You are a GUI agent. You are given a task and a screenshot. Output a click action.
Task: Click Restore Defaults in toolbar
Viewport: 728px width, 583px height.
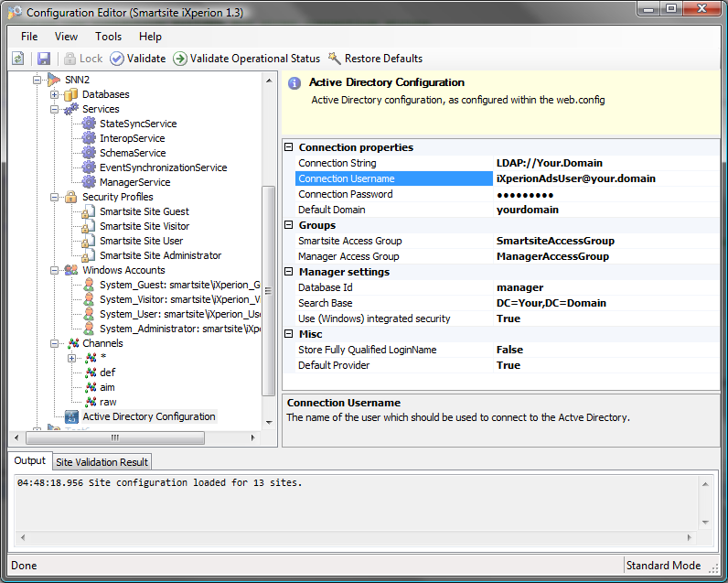click(x=376, y=59)
